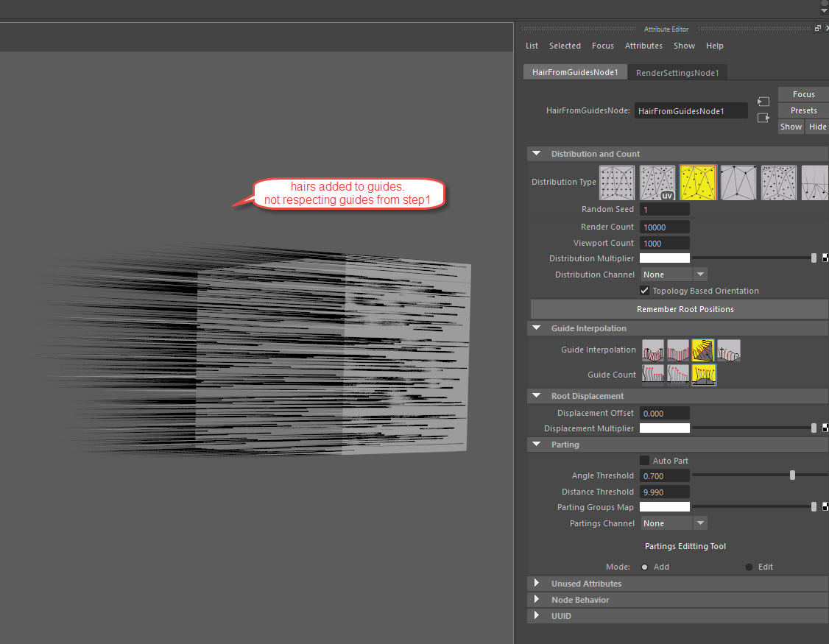829x644 pixels.
Task: Click the Render Count input field
Action: tap(665, 227)
